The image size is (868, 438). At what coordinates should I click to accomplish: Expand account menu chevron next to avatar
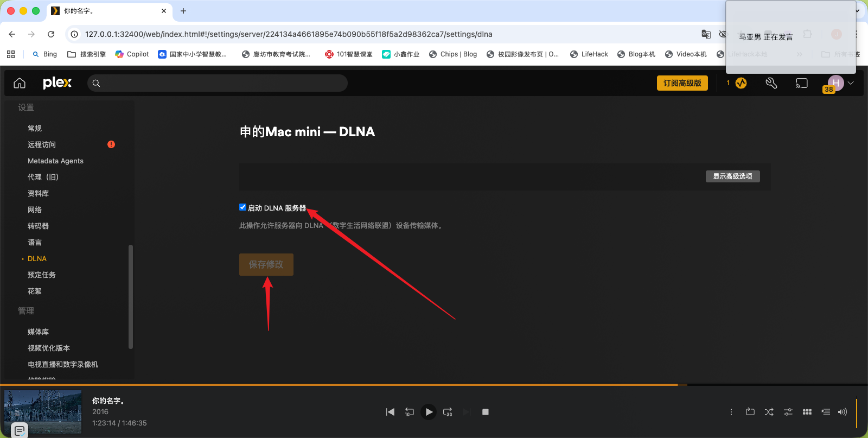851,83
